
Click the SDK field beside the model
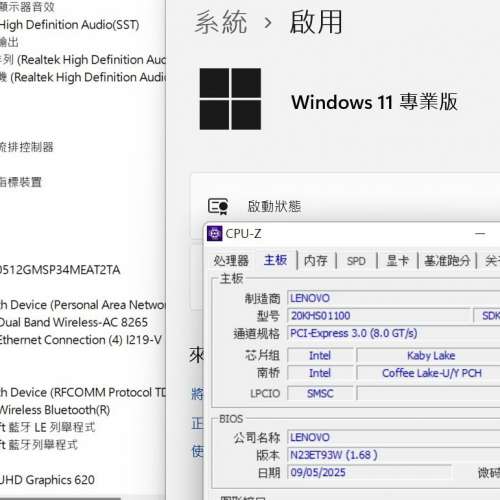click(x=487, y=316)
